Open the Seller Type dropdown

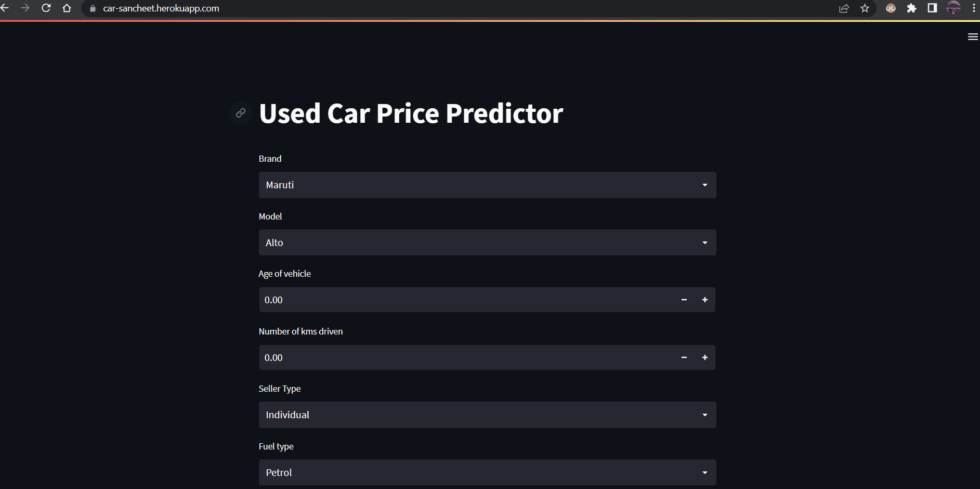487,415
